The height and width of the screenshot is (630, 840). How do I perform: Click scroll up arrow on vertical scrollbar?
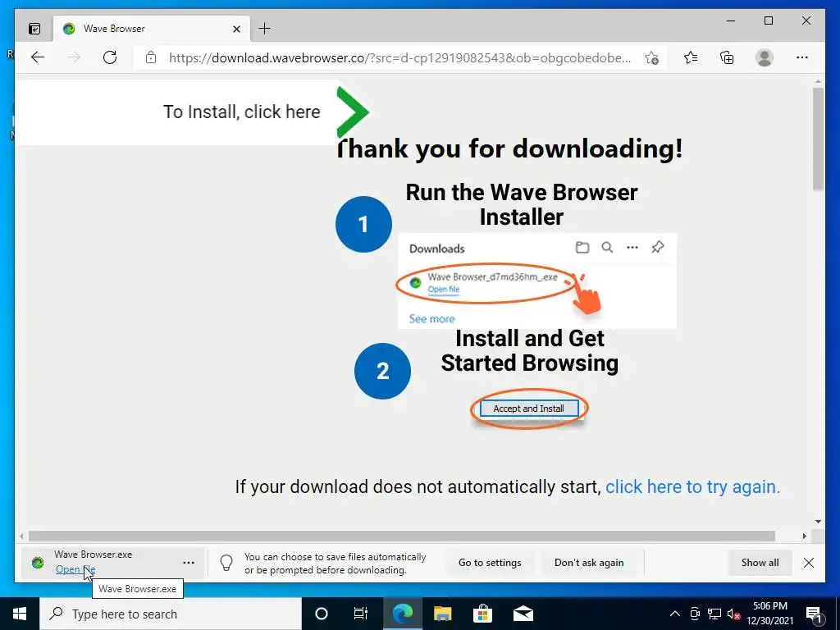tap(818, 82)
